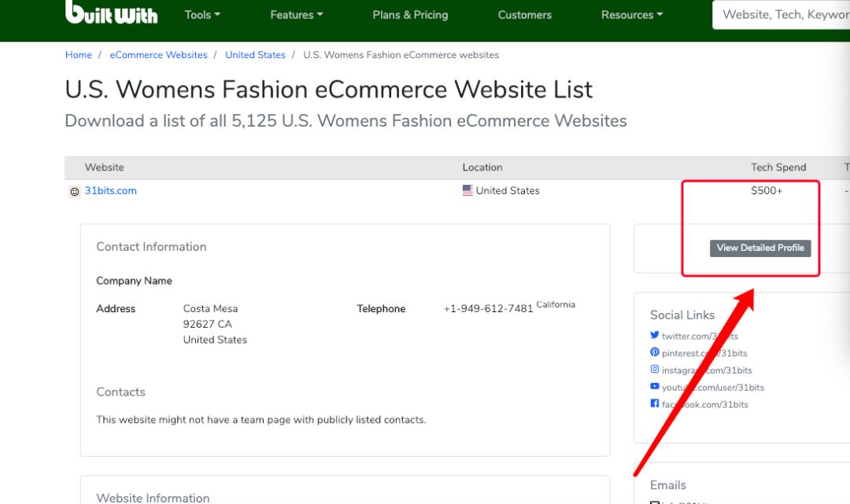Click the California superscript label

coord(556,304)
